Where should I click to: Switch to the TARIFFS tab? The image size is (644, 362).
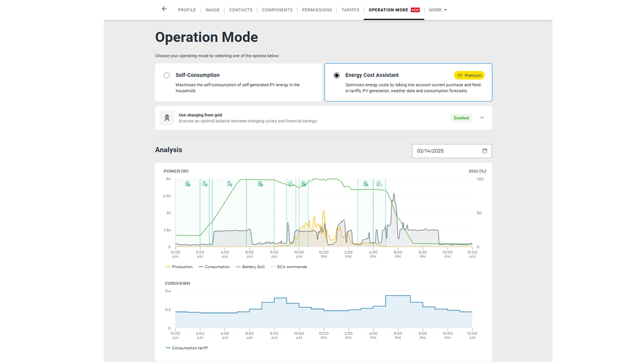pos(350,10)
